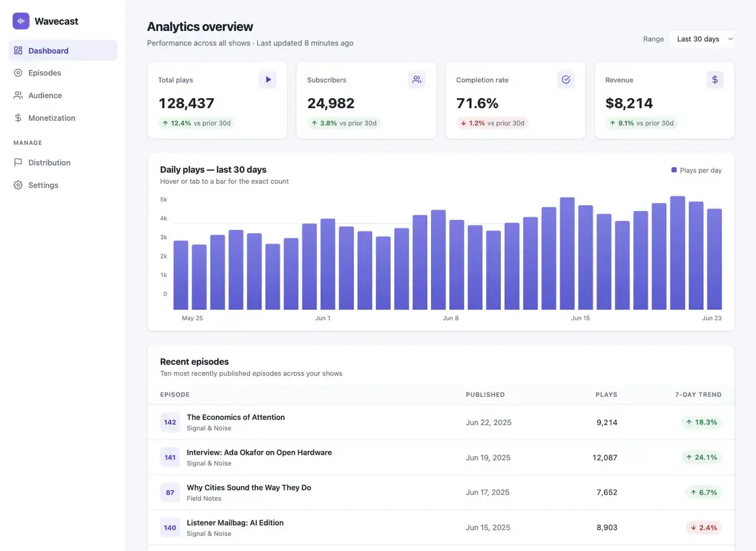This screenshot has width=756, height=551.
Task: Open the Audience section
Action: [x=63, y=96]
